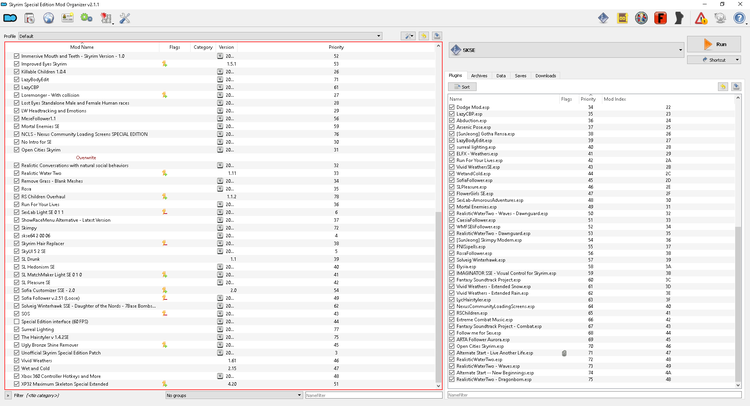The height and width of the screenshot is (406, 750).
Task: Open the Nexus globe browser icon
Action: pos(48,18)
